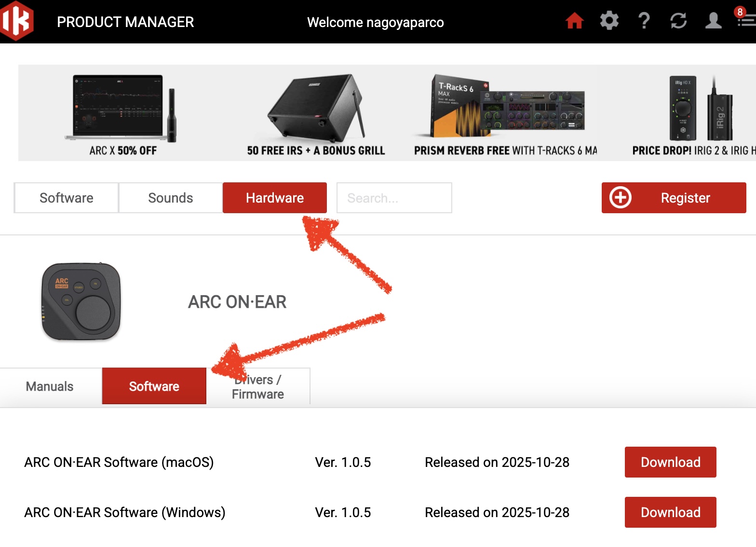Open the T-RackS 6 Prism Reverb promo
756x547 pixels.
coord(505,113)
